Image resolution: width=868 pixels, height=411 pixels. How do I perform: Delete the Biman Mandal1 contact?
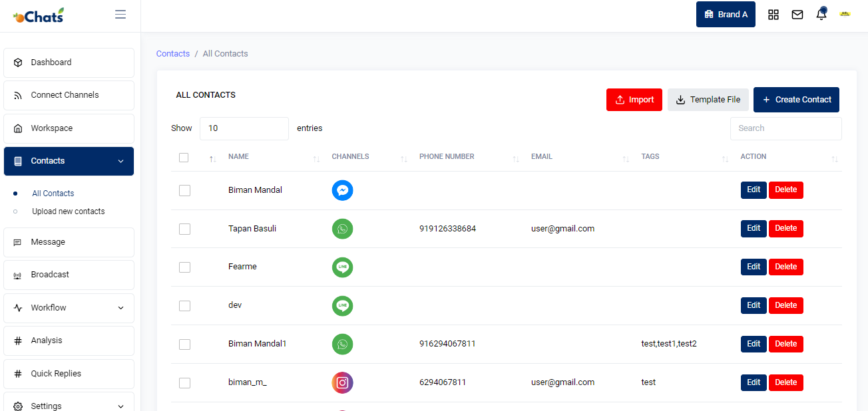[786, 344]
